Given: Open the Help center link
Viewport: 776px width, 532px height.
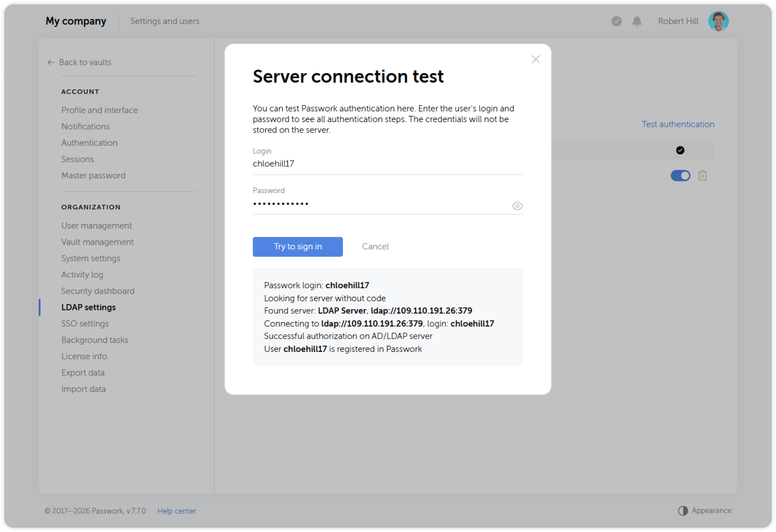Looking at the screenshot, I should click(176, 511).
